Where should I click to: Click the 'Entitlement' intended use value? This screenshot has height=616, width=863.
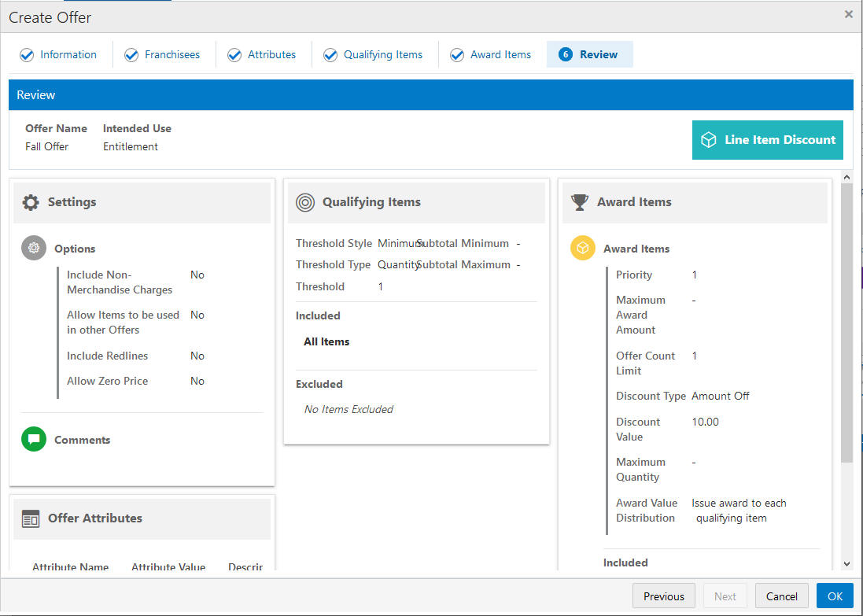[x=131, y=146]
